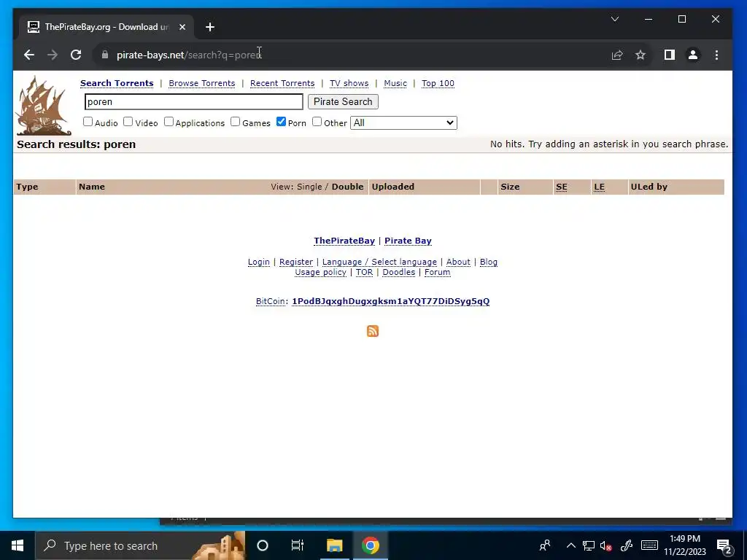The height and width of the screenshot is (560, 747).
Task: Switch to Single view
Action: [x=309, y=187]
